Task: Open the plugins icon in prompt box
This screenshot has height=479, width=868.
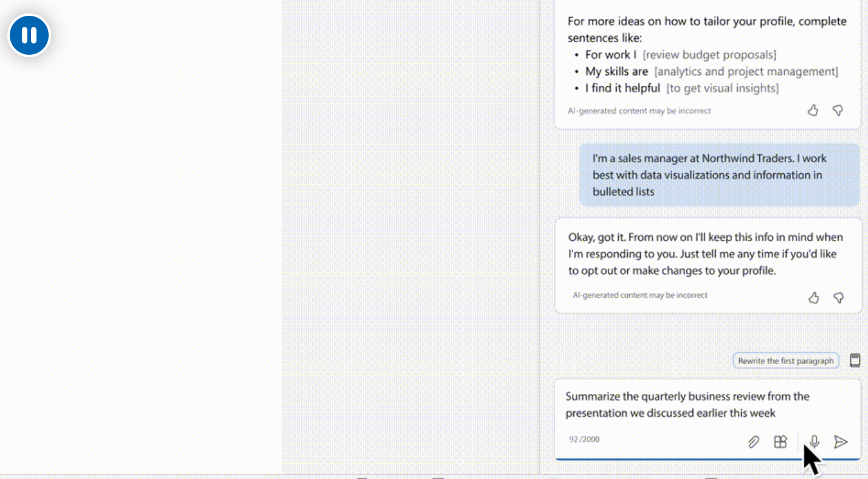Action: tap(780, 442)
